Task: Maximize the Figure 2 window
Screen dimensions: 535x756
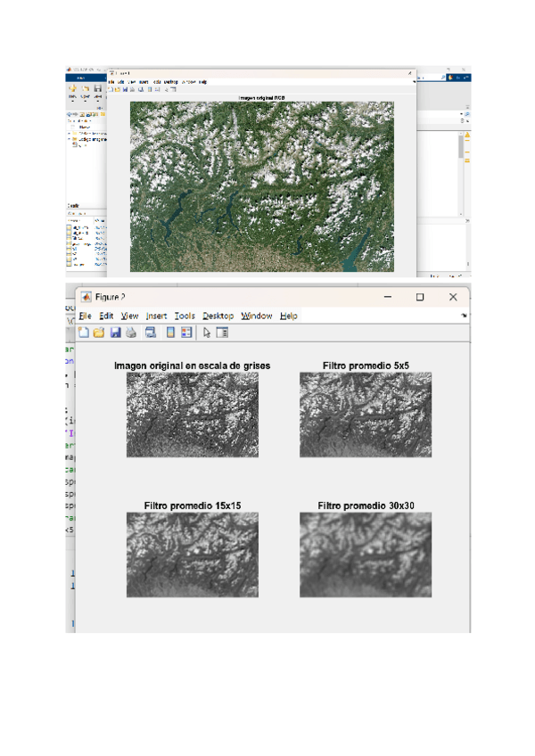Action: click(420, 297)
